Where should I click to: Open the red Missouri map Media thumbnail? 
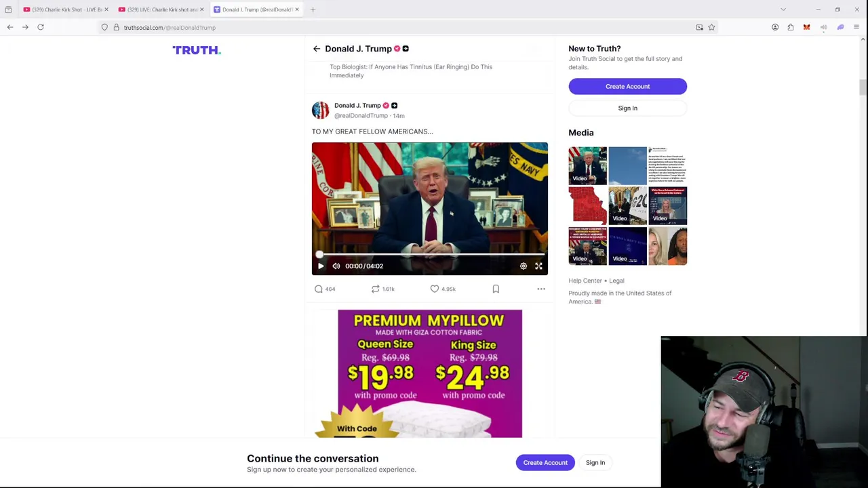[588, 205]
